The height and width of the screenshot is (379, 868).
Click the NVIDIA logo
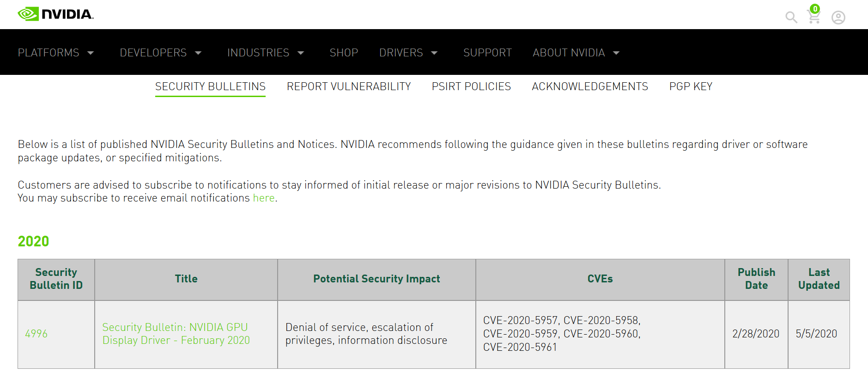pos(55,14)
